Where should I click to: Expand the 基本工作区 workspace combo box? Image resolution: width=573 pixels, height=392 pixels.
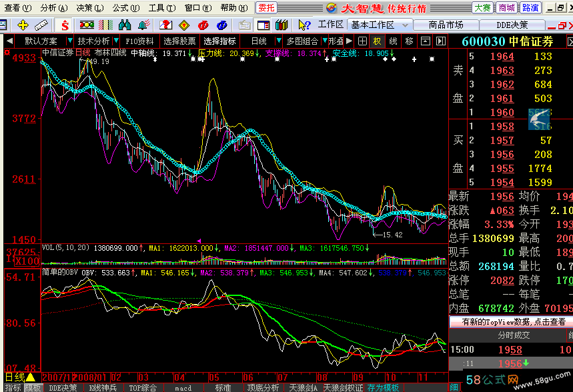pos(380,25)
